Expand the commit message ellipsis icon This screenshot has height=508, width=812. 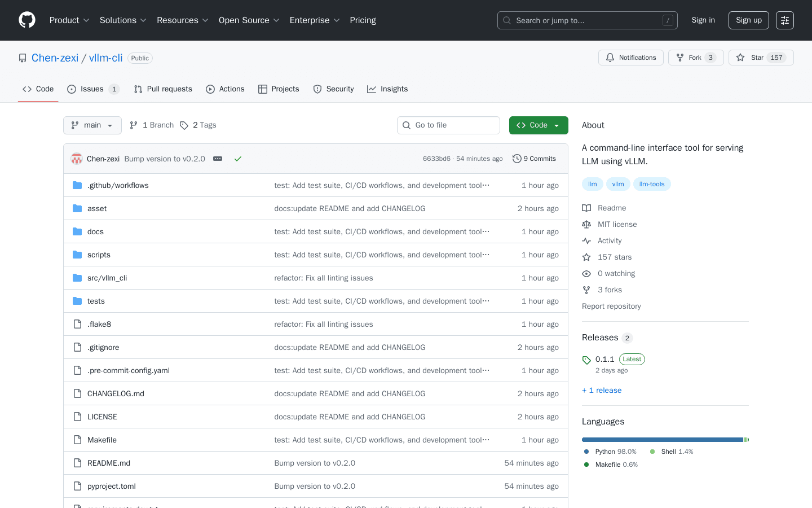[x=218, y=159]
